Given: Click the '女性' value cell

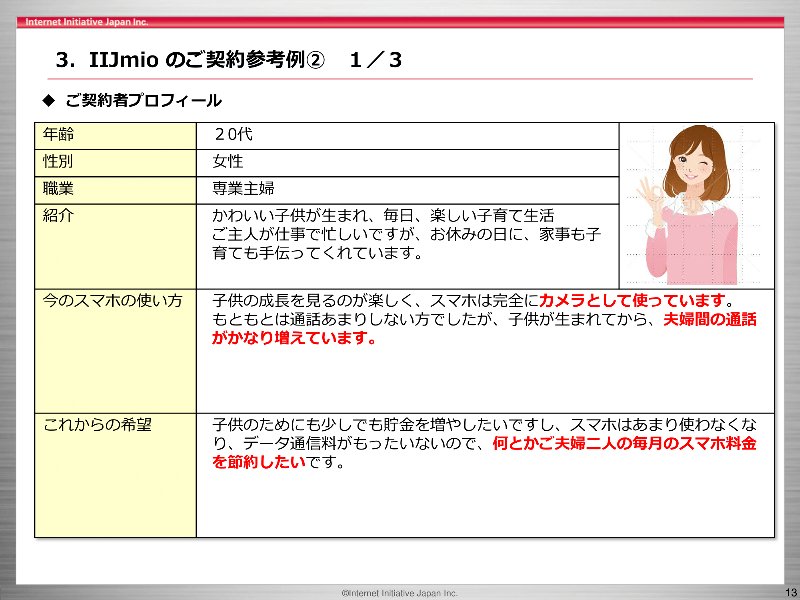Looking at the screenshot, I should coord(408,163).
